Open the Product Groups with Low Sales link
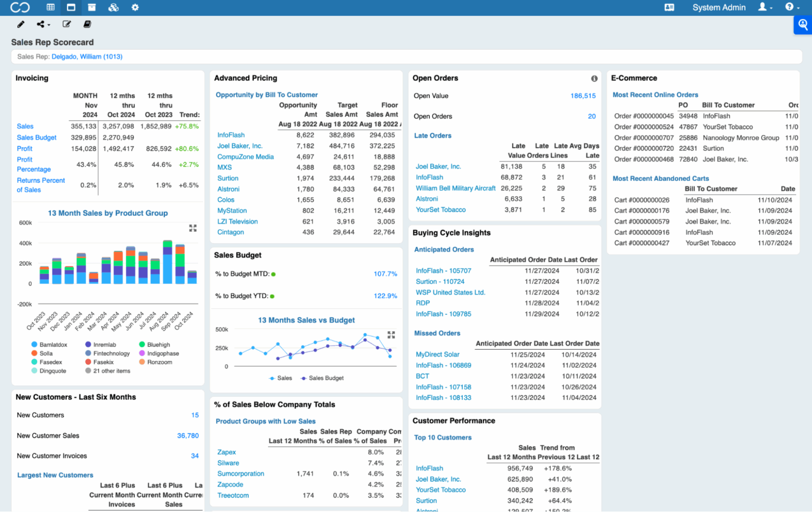Screen dimensions: 812x512 click(x=265, y=422)
